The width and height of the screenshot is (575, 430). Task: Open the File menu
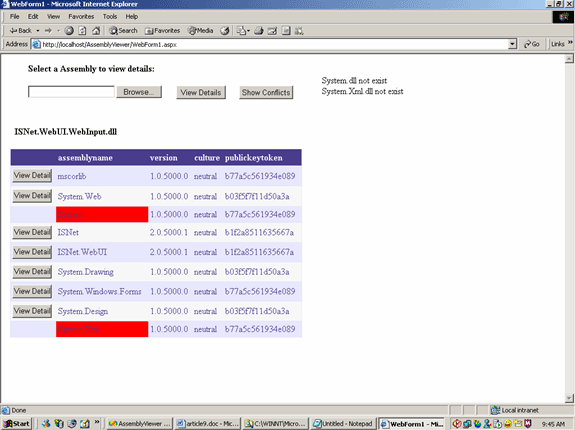point(14,16)
